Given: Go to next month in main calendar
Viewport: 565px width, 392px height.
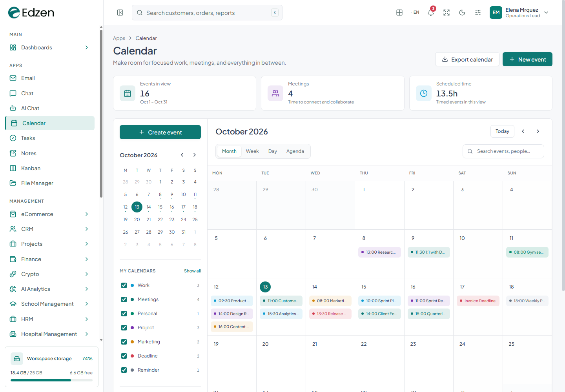Looking at the screenshot, I should click(x=538, y=131).
